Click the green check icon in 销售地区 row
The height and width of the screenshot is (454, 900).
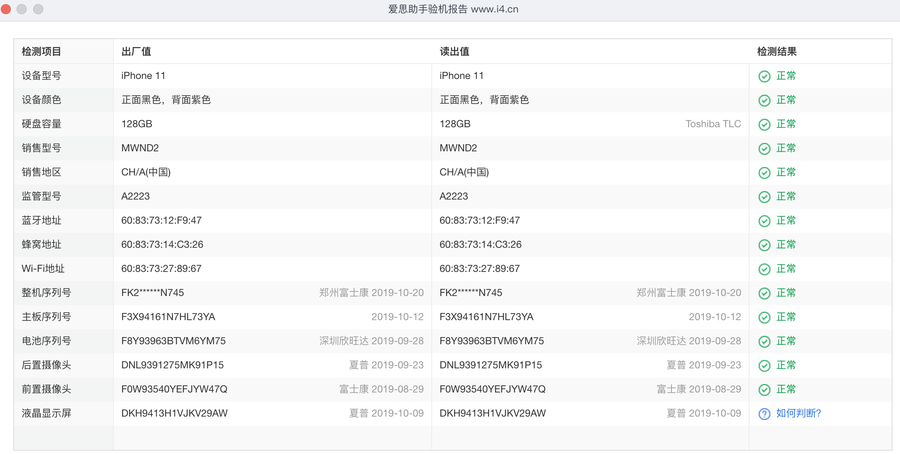click(764, 173)
